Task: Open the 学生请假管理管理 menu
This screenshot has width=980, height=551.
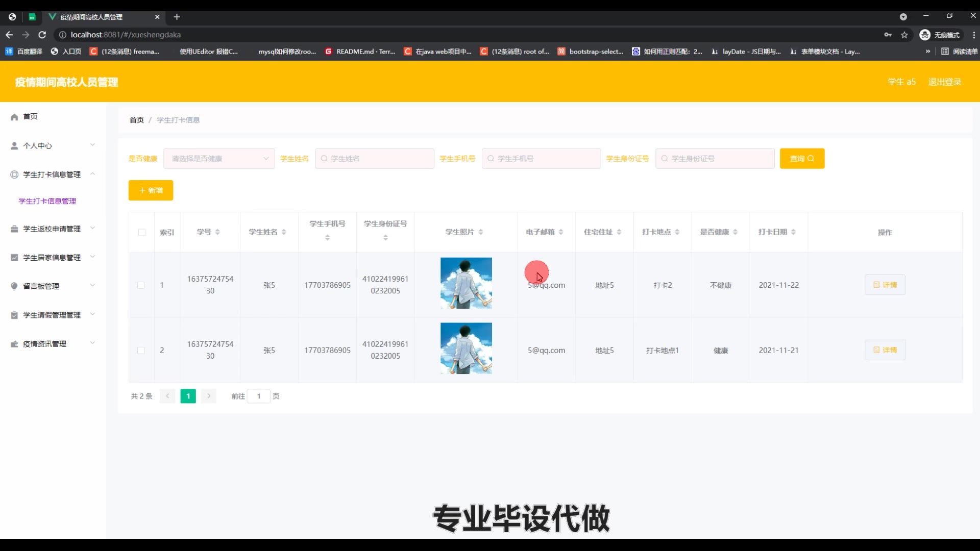Action: click(x=52, y=315)
